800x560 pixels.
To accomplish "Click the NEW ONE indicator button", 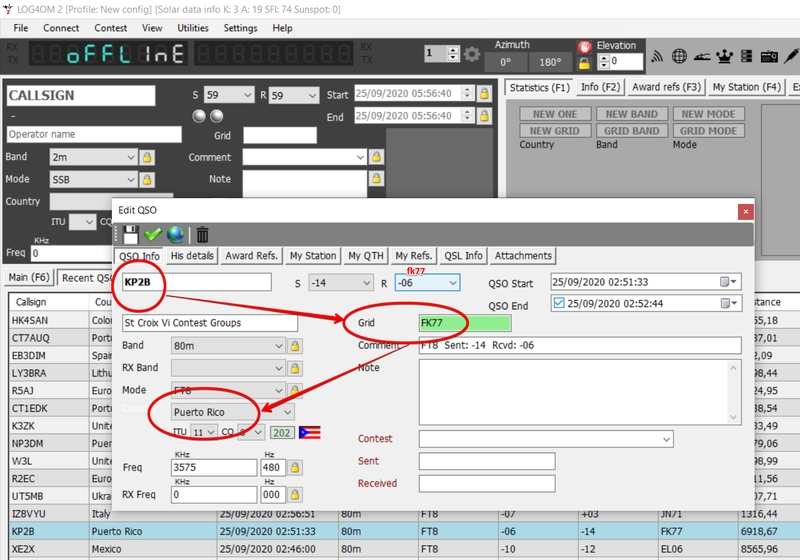I will pos(555,114).
